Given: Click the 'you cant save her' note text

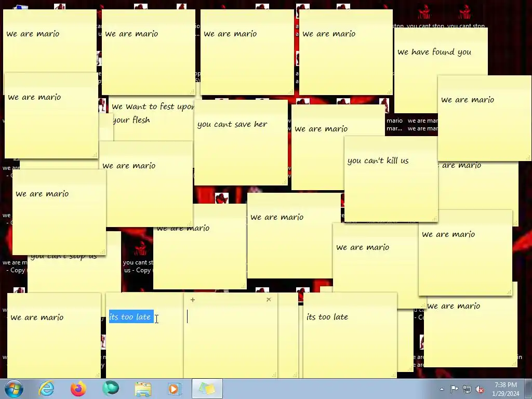Looking at the screenshot, I should (x=232, y=124).
